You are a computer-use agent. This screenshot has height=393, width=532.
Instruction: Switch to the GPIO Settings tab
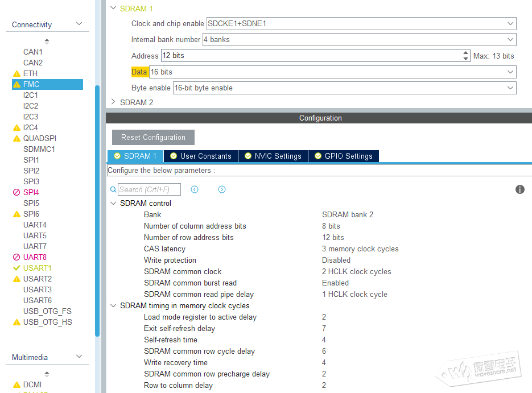(x=343, y=156)
